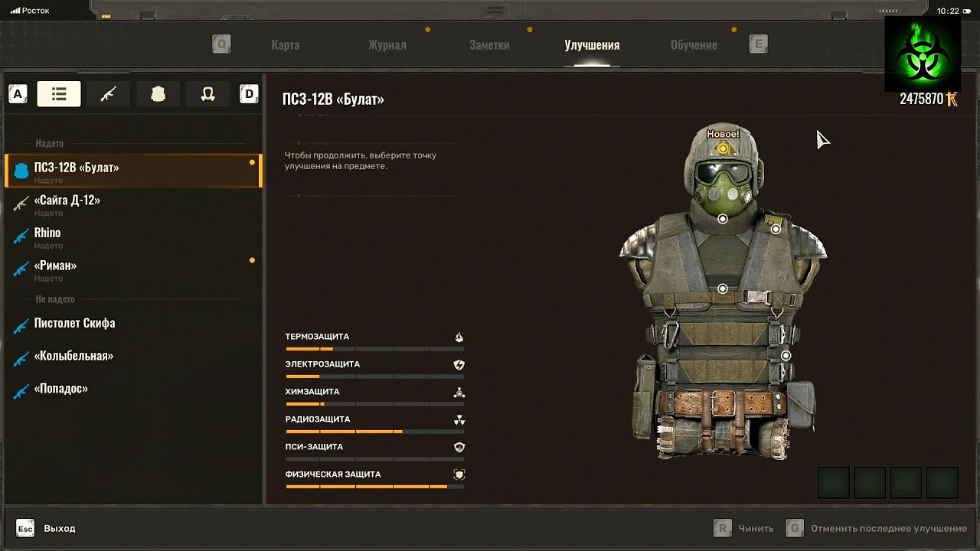This screenshot has width=980, height=551.
Task: Click the РАДИОЗАЩИТА stat bar
Action: click(374, 432)
